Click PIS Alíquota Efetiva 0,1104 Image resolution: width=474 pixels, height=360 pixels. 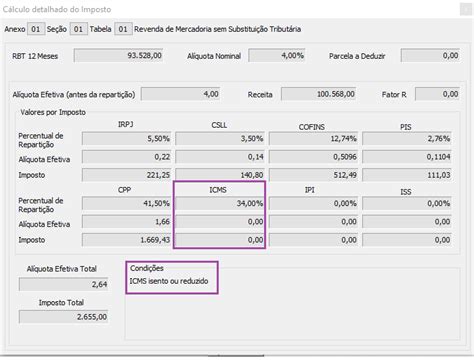(407, 157)
